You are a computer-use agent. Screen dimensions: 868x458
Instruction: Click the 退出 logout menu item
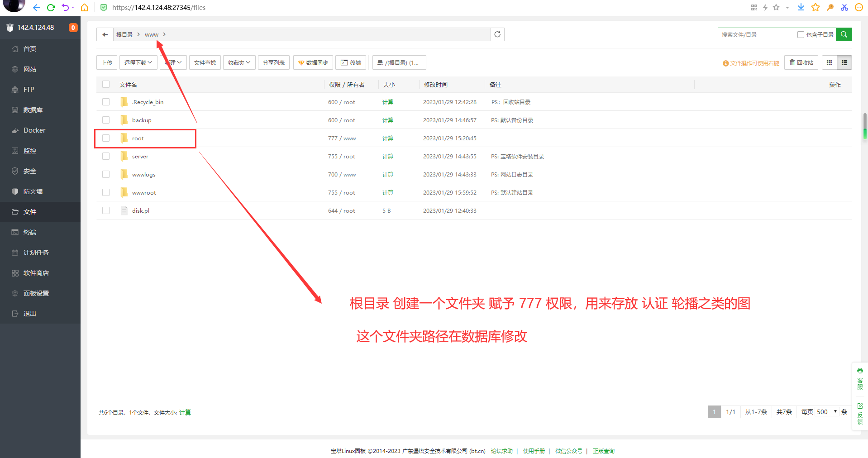(x=40, y=314)
